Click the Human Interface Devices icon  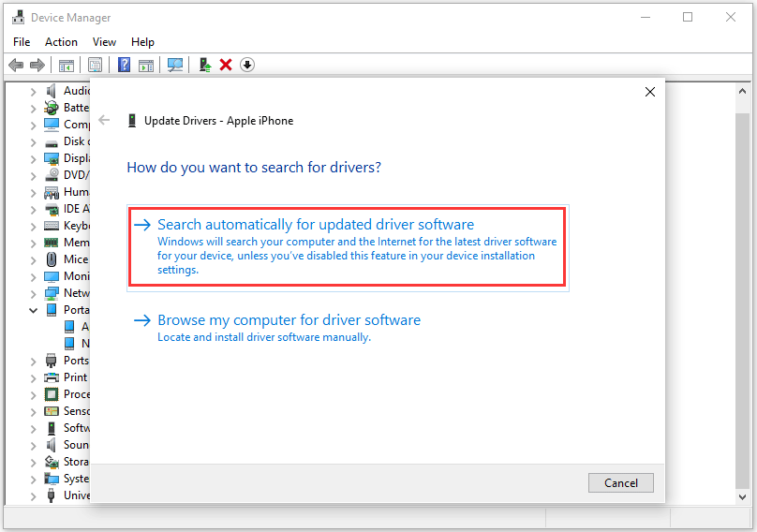pyautogui.click(x=52, y=192)
